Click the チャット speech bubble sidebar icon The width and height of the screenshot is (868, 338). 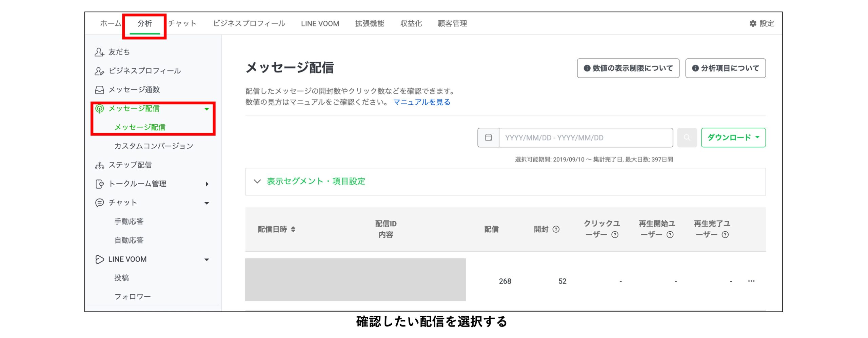(x=99, y=203)
